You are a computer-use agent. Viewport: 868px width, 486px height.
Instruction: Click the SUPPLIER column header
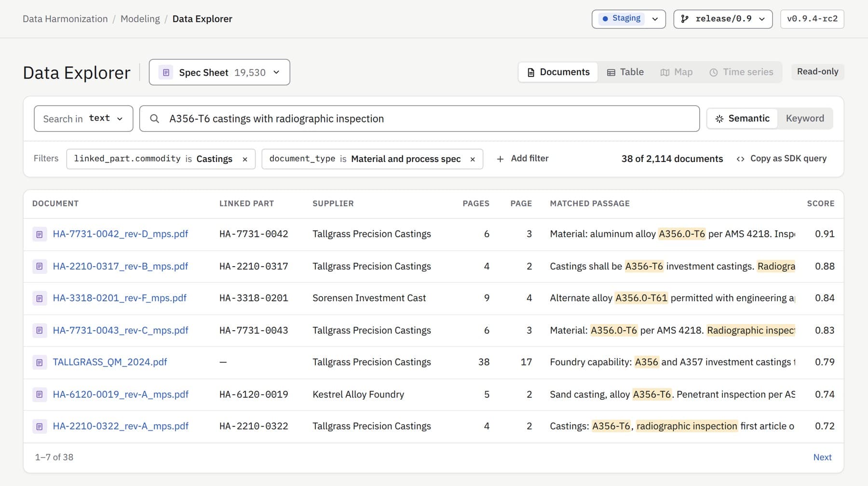[x=333, y=203]
